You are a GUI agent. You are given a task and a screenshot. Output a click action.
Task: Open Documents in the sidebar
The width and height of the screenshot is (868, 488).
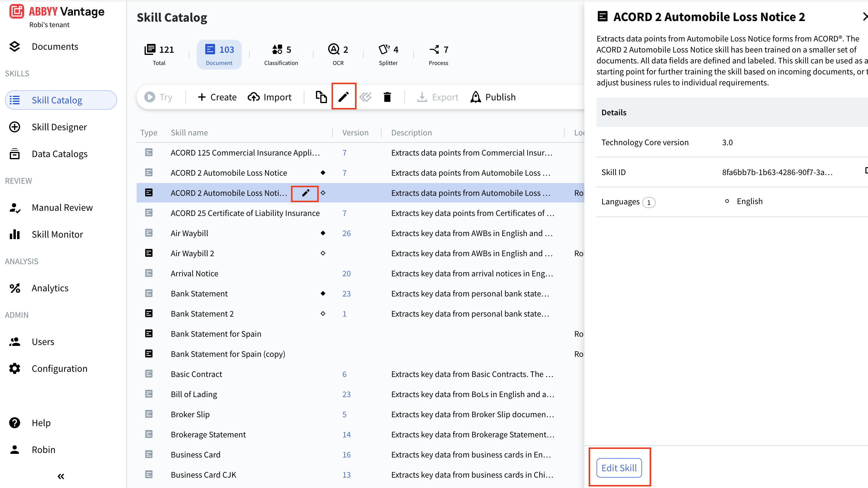55,46
